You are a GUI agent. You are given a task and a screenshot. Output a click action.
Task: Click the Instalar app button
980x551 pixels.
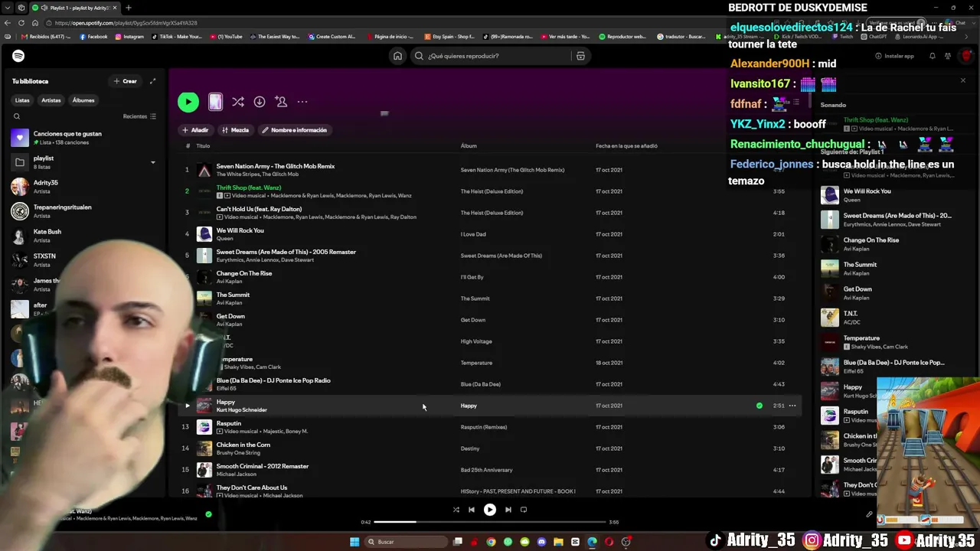pyautogui.click(x=894, y=56)
